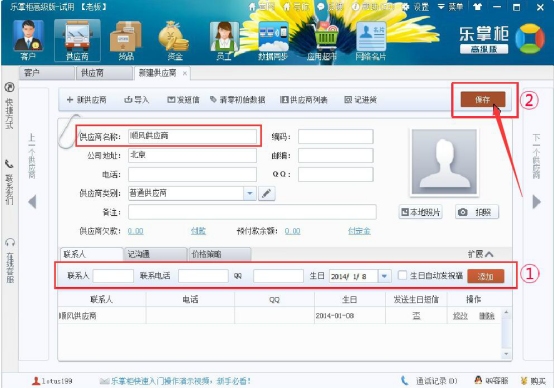
Task: Click the 保存 save button
Action: (x=483, y=100)
